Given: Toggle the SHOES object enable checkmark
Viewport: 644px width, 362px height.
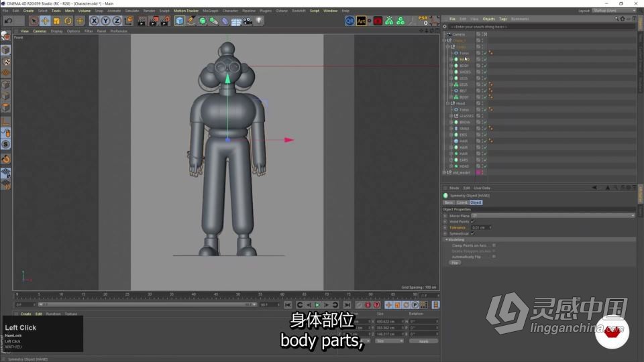Looking at the screenshot, I should pyautogui.click(x=485, y=72).
